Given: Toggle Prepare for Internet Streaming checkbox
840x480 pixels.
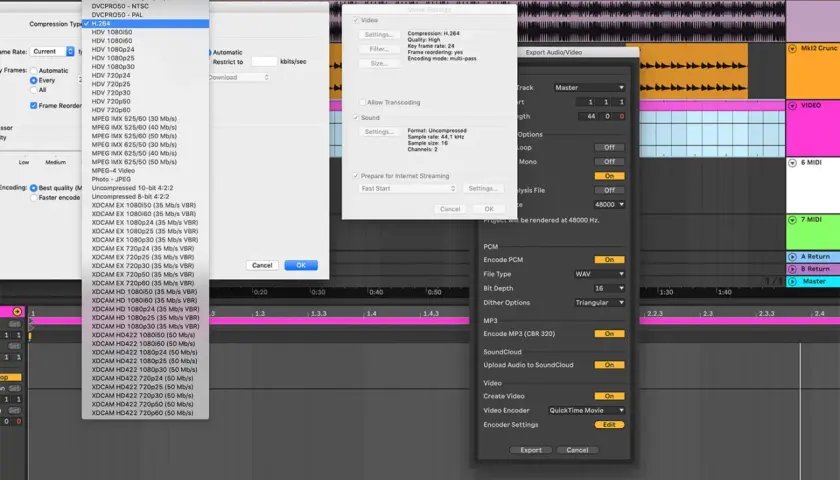Looking at the screenshot, I should (356, 176).
